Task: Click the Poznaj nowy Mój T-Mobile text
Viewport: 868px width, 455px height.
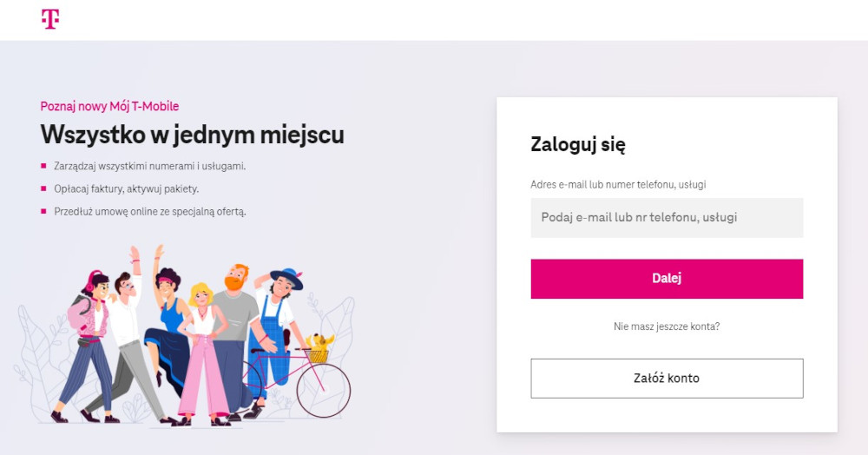Action: tap(109, 106)
